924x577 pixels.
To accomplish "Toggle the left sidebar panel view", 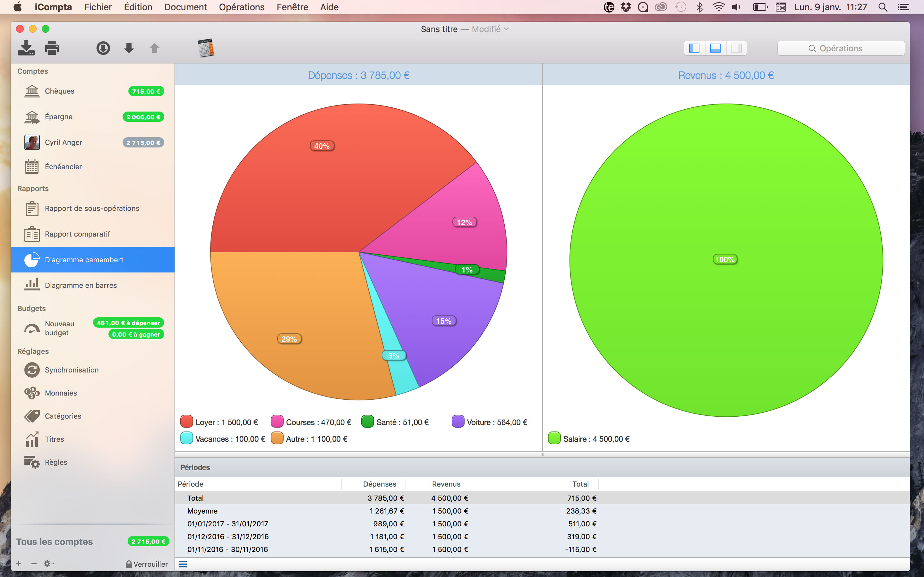I will click(x=694, y=48).
